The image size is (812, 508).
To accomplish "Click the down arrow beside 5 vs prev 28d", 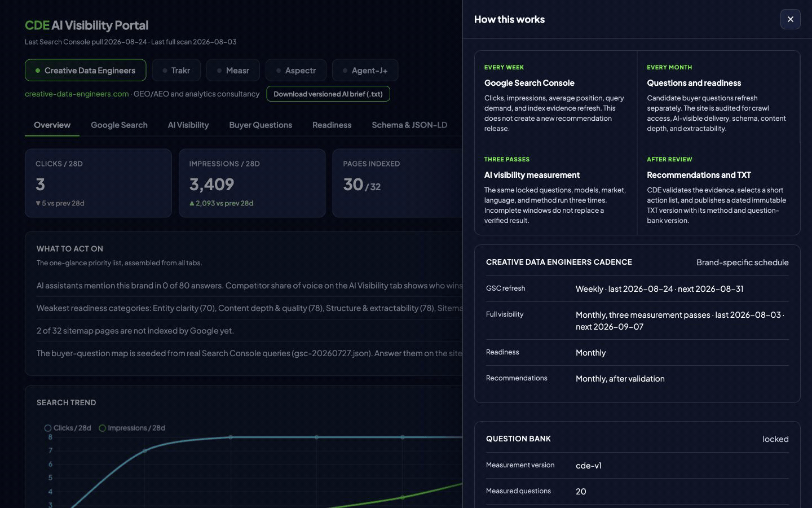I will click(x=38, y=203).
